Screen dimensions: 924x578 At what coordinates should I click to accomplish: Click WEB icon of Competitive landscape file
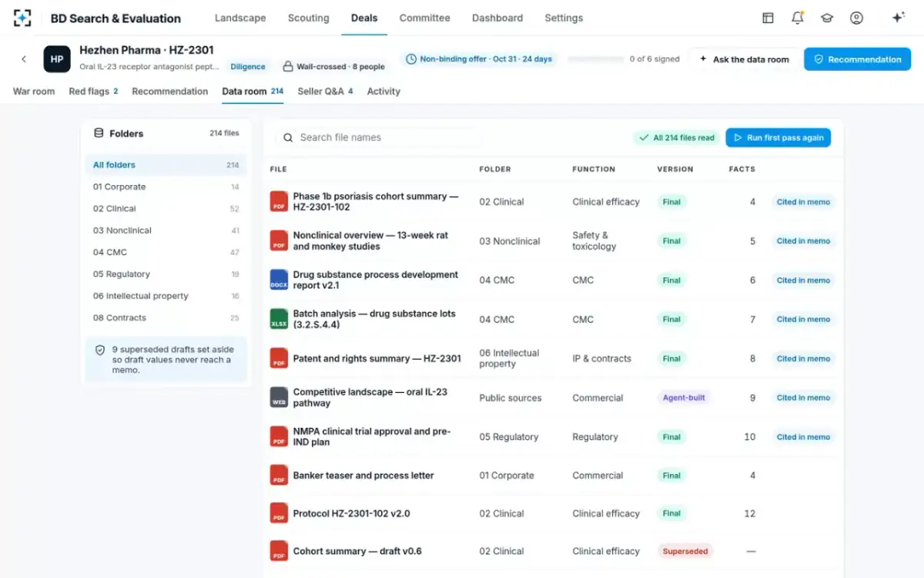tap(279, 398)
